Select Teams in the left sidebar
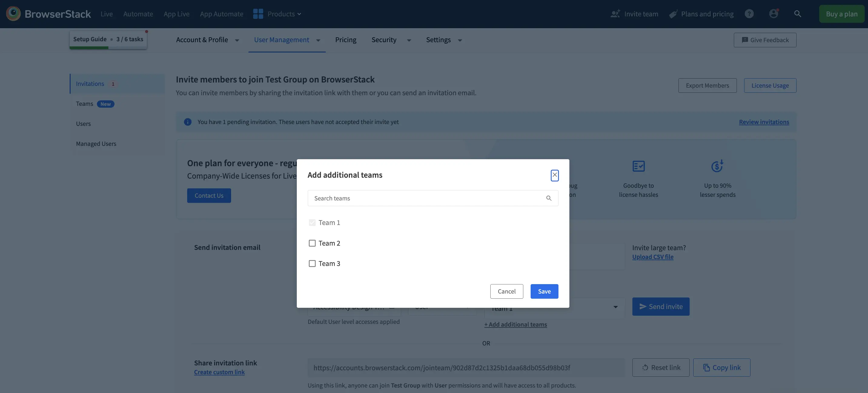868x393 pixels. (84, 104)
